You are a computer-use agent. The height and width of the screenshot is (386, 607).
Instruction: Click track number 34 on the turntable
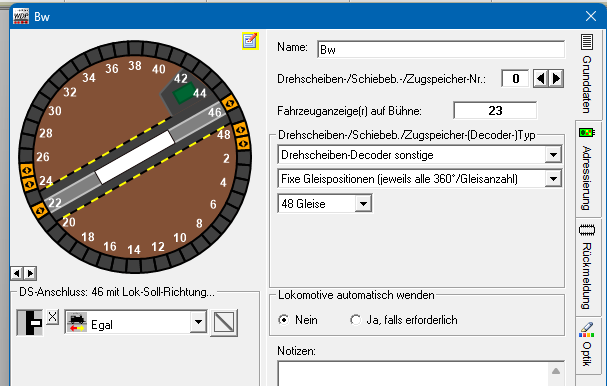coord(89,78)
